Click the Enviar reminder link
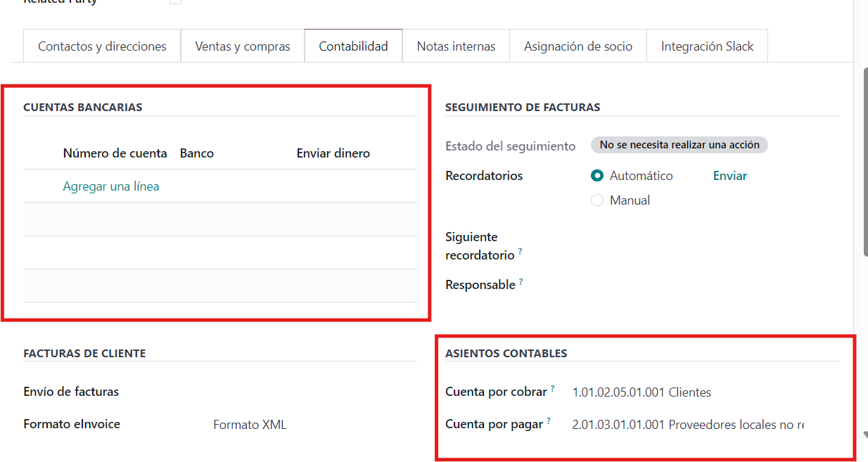868x462 pixels. tap(729, 176)
